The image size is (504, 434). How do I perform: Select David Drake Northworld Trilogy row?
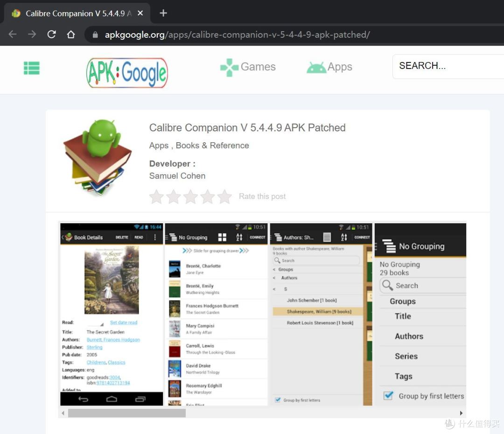click(217, 369)
